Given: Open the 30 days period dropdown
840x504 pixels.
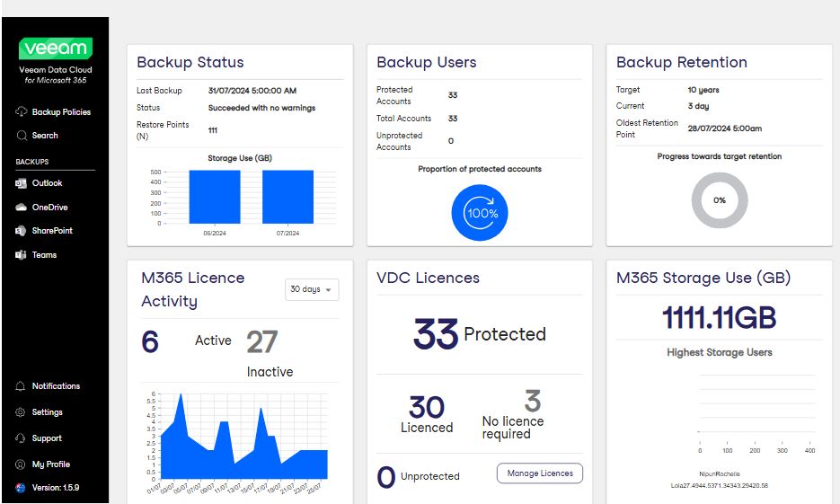Looking at the screenshot, I should (312, 290).
